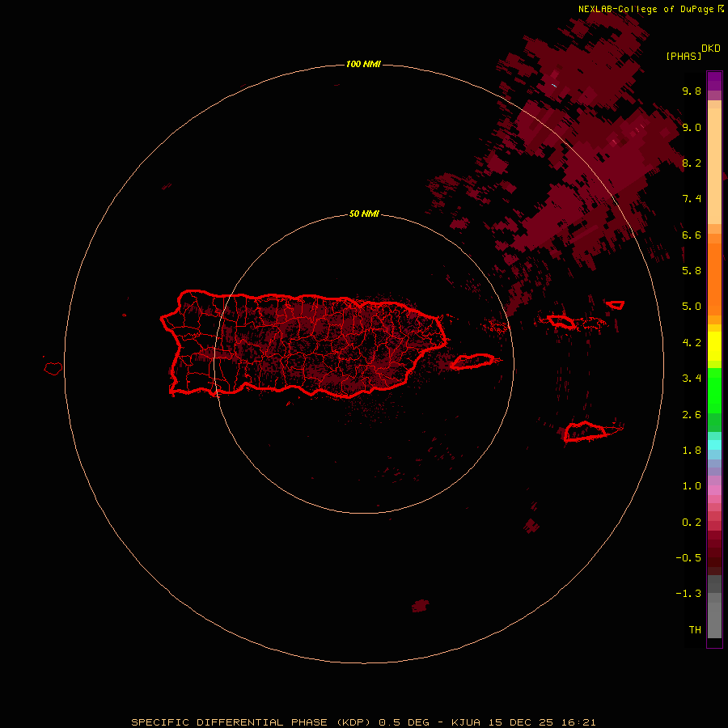The width and height of the screenshot is (728, 728).
Task: Click the 1.0 scale value
Action: [x=692, y=486]
